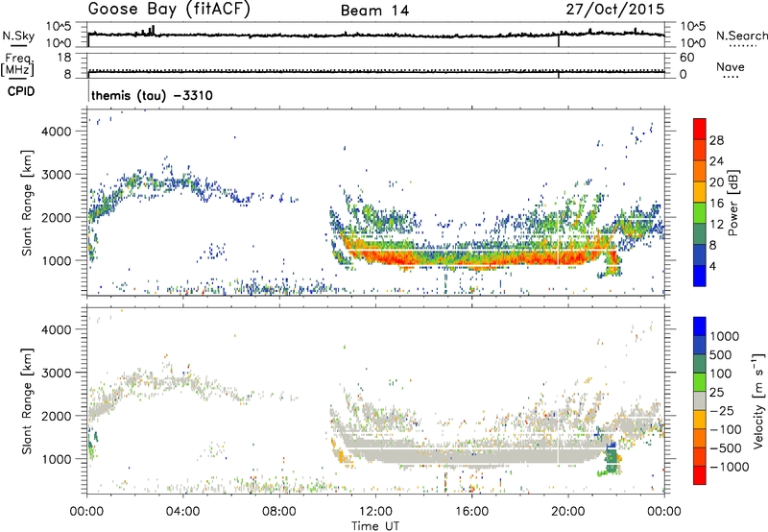Click the red top segment of the power colorbar
This screenshot has height=532, width=768.
point(700,130)
